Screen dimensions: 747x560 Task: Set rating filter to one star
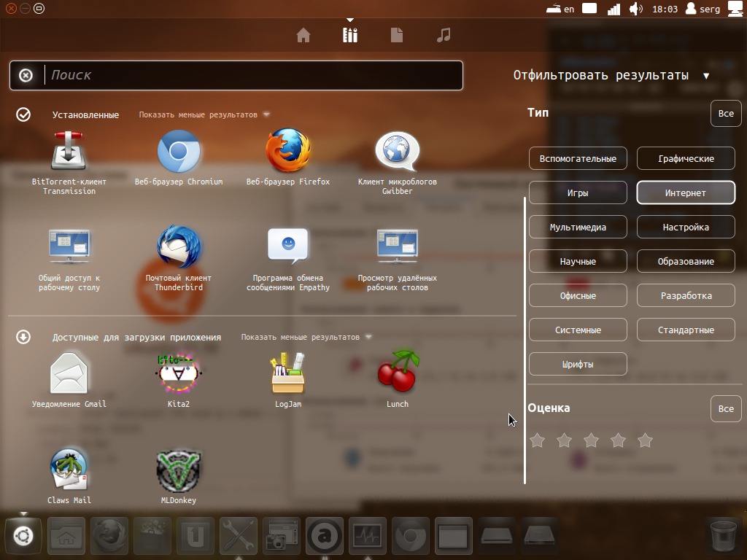click(538, 440)
